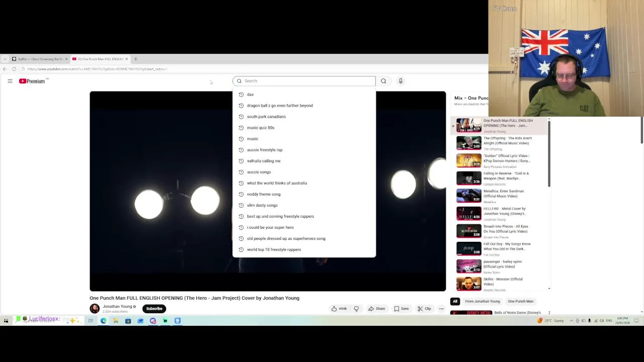Open the weather widget showing Sunny

click(551, 321)
